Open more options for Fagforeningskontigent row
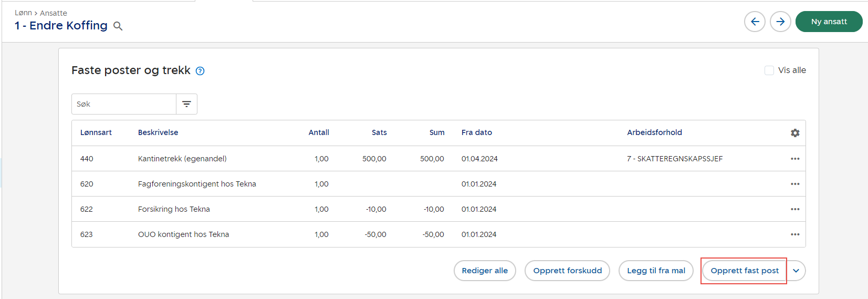The width and height of the screenshot is (868, 299). (795, 184)
